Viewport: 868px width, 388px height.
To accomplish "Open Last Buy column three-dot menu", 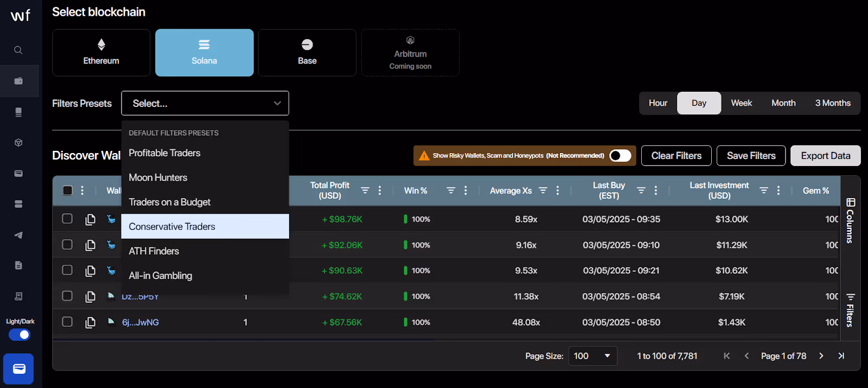I will pos(656,190).
